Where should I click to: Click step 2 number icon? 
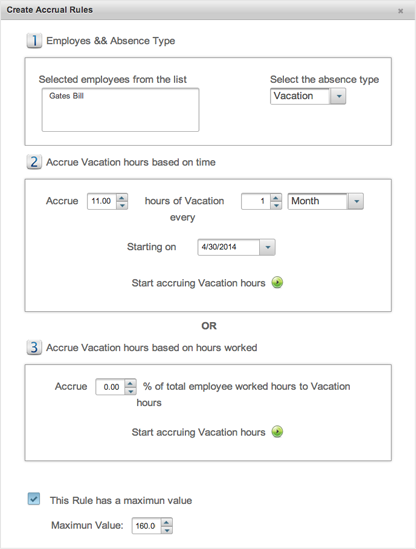(x=34, y=162)
